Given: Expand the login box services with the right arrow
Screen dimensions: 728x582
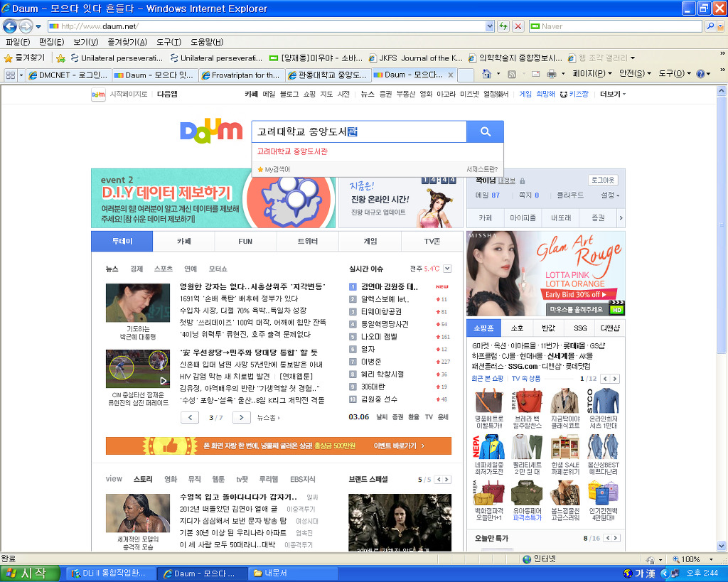Looking at the screenshot, I should [x=621, y=217].
